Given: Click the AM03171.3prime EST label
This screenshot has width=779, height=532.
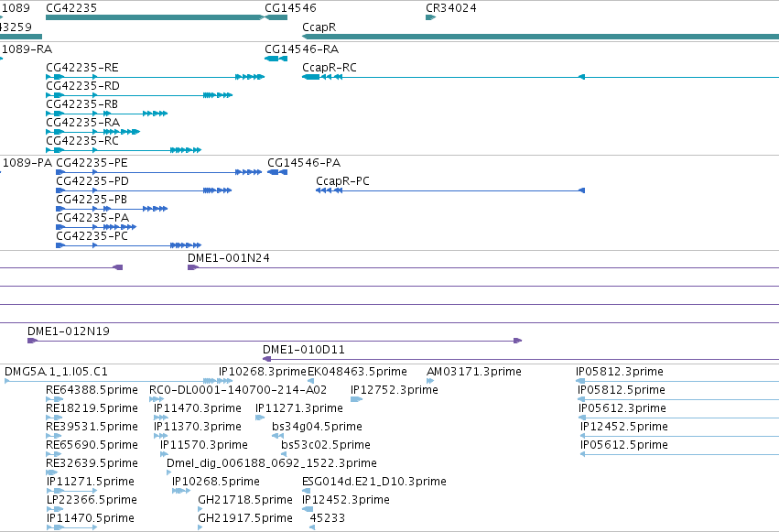Looking at the screenshot, I should tap(474, 372).
